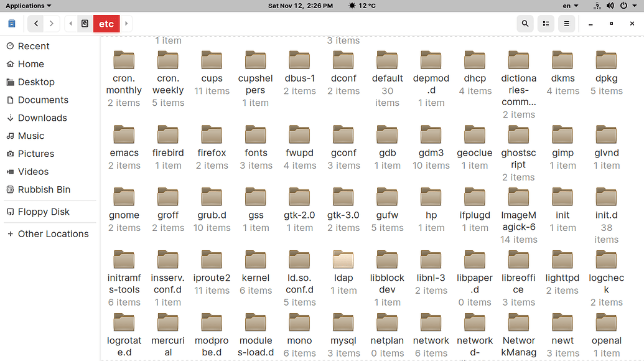Open Rubbish Bin in the sidebar
Image resolution: width=644 pixels, height=361 pixels.
pos(50,190)
